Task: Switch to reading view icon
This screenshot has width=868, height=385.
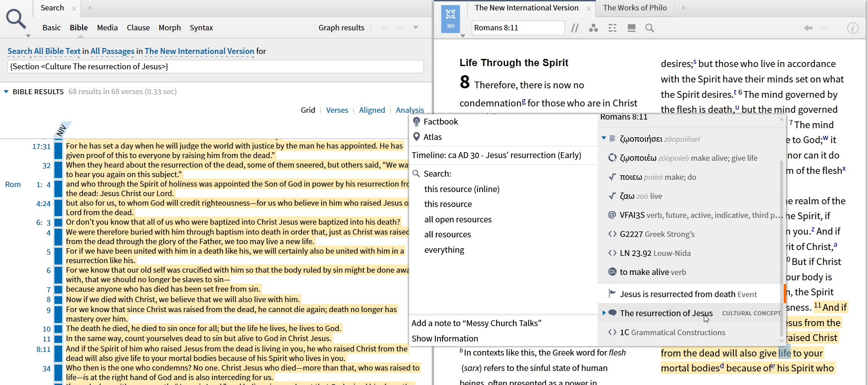Action: (631, 28)
